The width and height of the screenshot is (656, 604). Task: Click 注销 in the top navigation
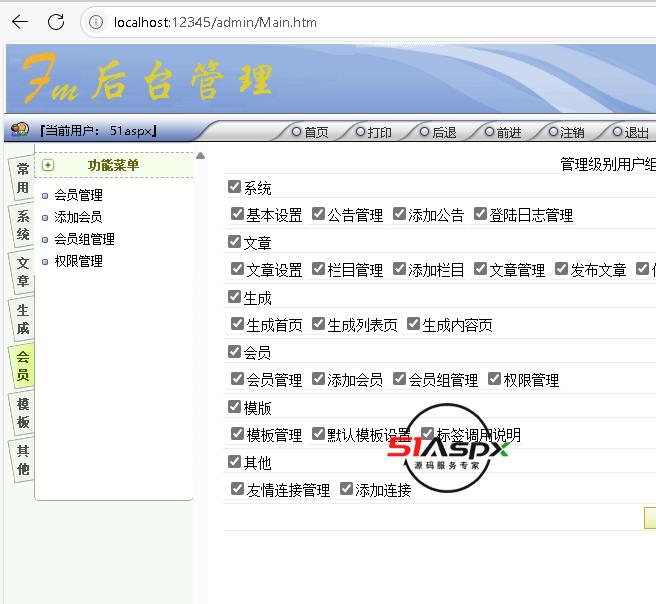(566, 132)
